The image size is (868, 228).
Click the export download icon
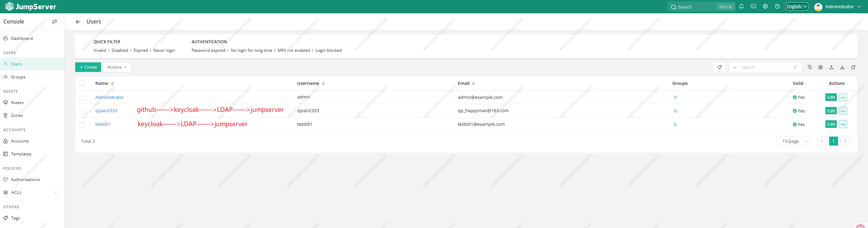click(842, 67)
